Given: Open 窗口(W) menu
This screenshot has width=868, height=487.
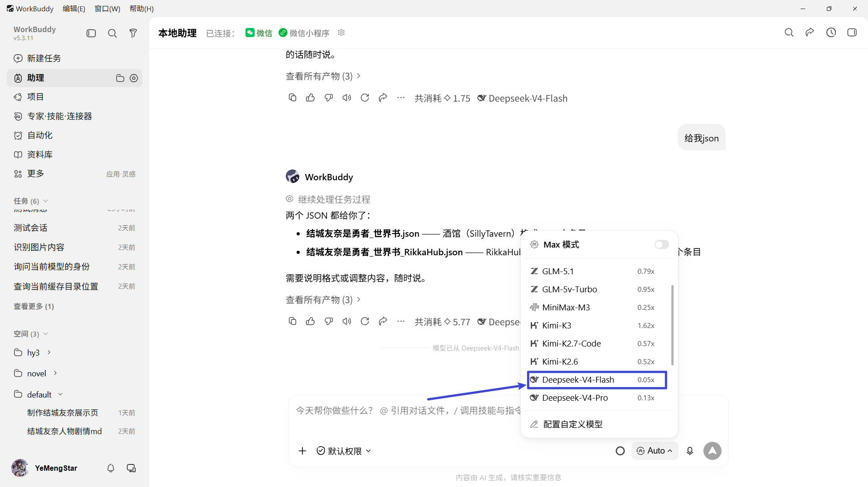Looking at the screenshot, I should [x=107, y=9].
